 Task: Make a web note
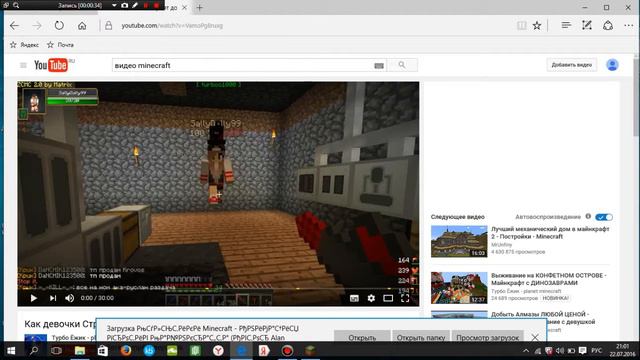[587, 25]
